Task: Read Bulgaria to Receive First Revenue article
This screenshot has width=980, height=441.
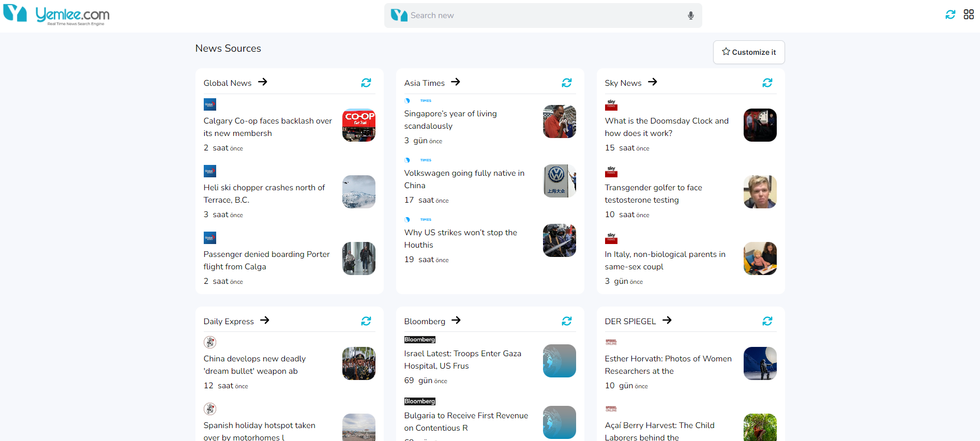Action: click(x=466, y=422)
